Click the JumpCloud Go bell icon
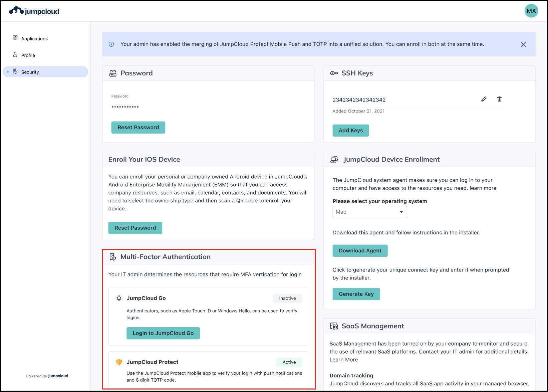548x392 pixels. click(x=119, y=298)
